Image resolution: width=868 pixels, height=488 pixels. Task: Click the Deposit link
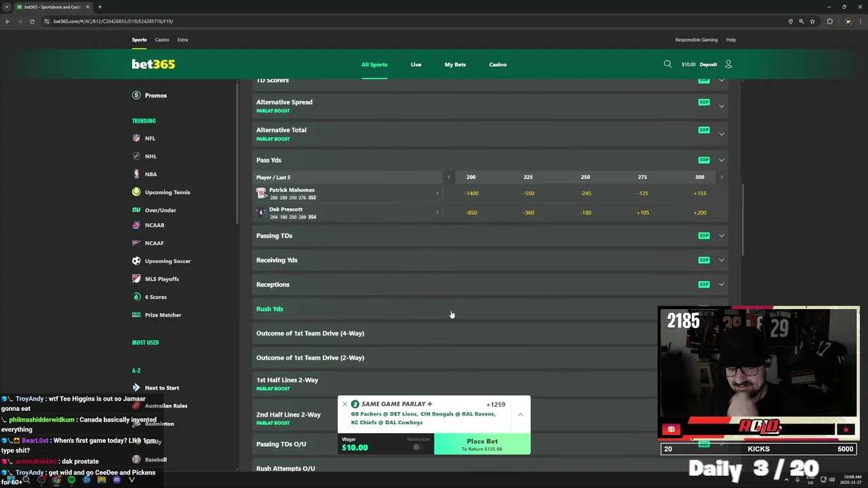tap(708, 64)
